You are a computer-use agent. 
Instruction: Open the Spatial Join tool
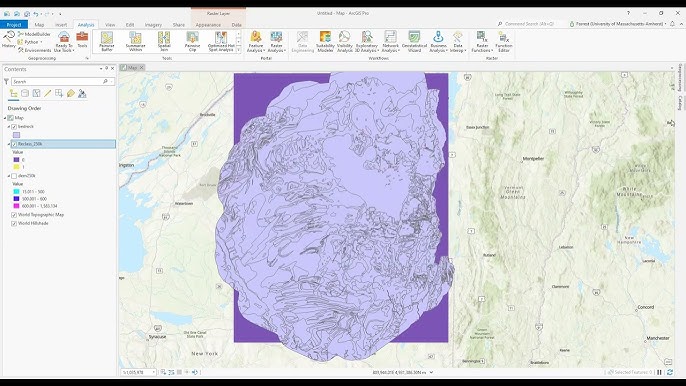[x=164, y=42]
